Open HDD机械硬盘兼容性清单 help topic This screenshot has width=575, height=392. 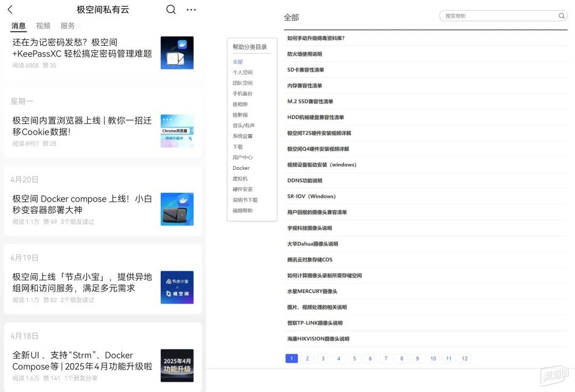pyautogui.click(x=315, y=117)
